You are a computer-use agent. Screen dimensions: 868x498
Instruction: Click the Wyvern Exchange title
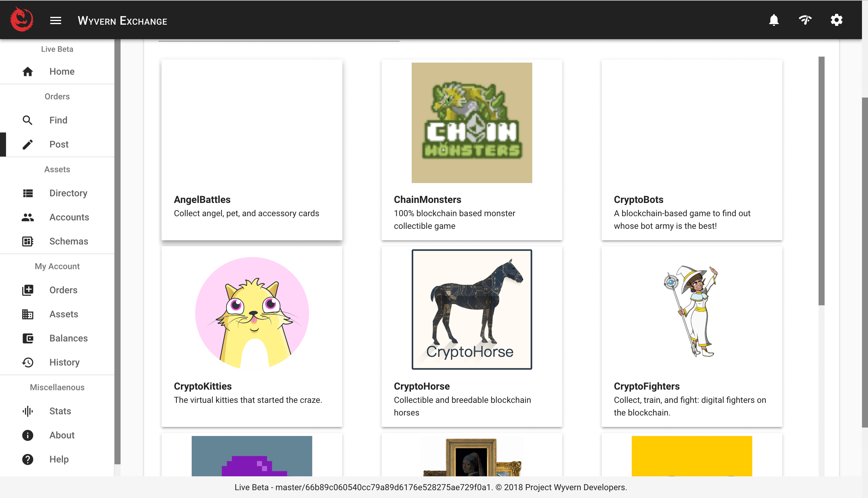point(123,21)
